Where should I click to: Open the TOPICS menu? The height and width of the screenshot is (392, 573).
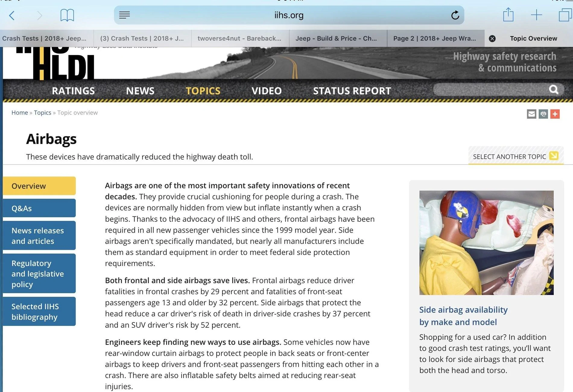click(x=203, y=91)
